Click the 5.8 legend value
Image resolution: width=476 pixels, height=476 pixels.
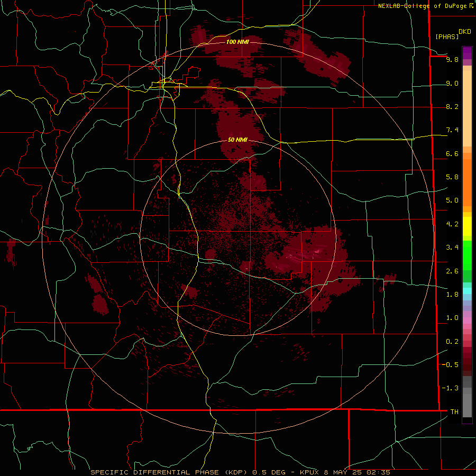452,177
